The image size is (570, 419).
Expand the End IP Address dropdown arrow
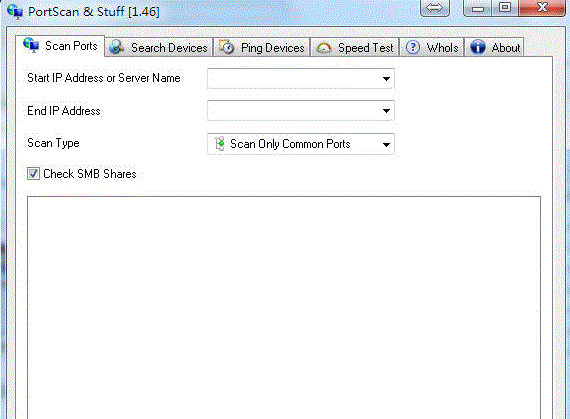point(386,111)
